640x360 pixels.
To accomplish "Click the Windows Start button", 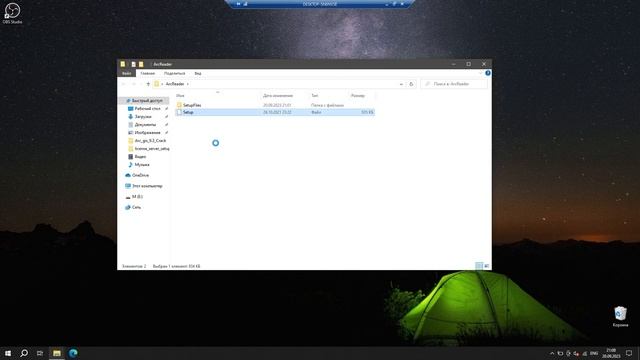I will pos(8,353).
